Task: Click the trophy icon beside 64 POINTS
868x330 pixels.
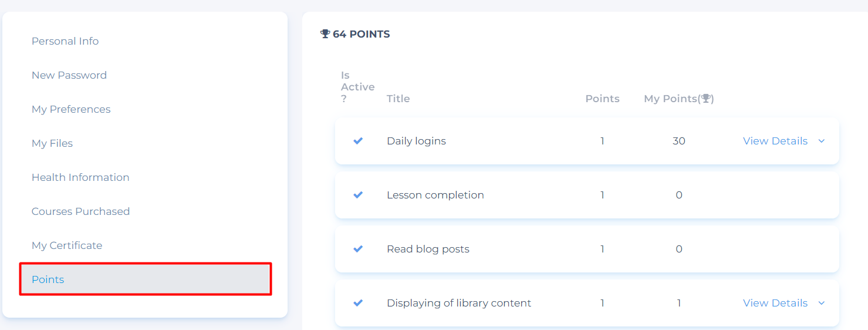Action: coord(325,34)
